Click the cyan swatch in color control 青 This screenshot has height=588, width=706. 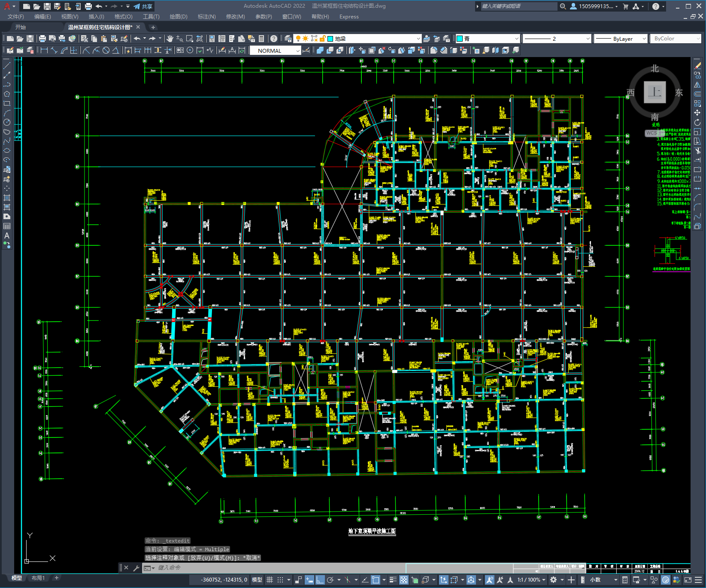(460, 39)
